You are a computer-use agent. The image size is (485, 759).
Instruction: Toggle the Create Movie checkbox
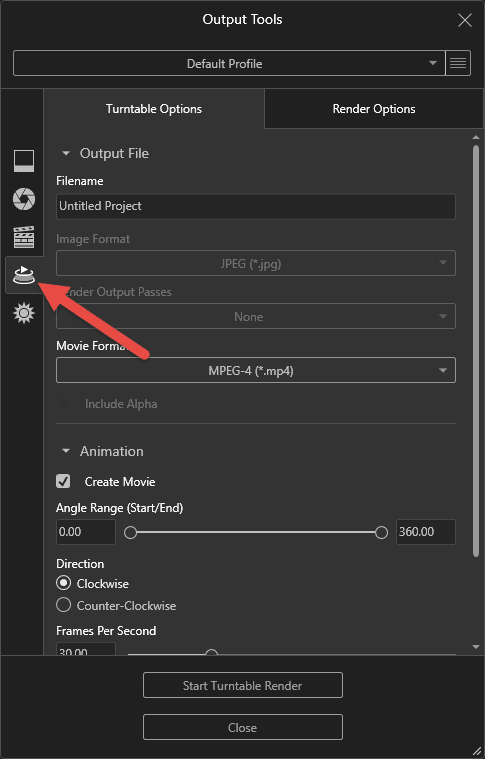coord(63,481)
